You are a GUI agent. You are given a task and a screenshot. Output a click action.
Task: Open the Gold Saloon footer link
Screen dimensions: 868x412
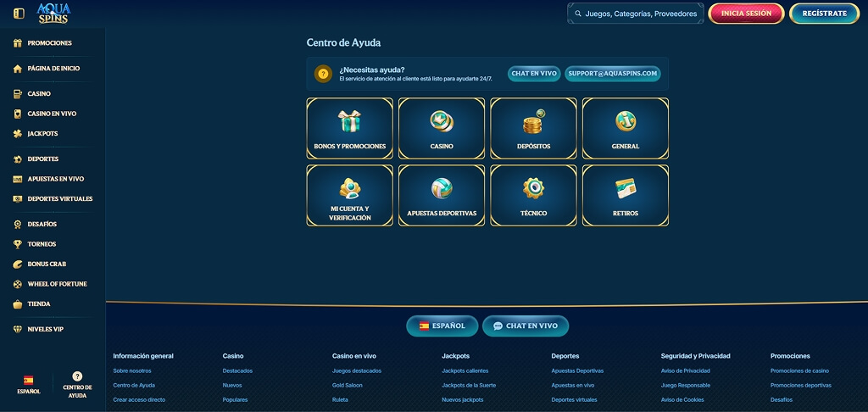pos(347,386)
